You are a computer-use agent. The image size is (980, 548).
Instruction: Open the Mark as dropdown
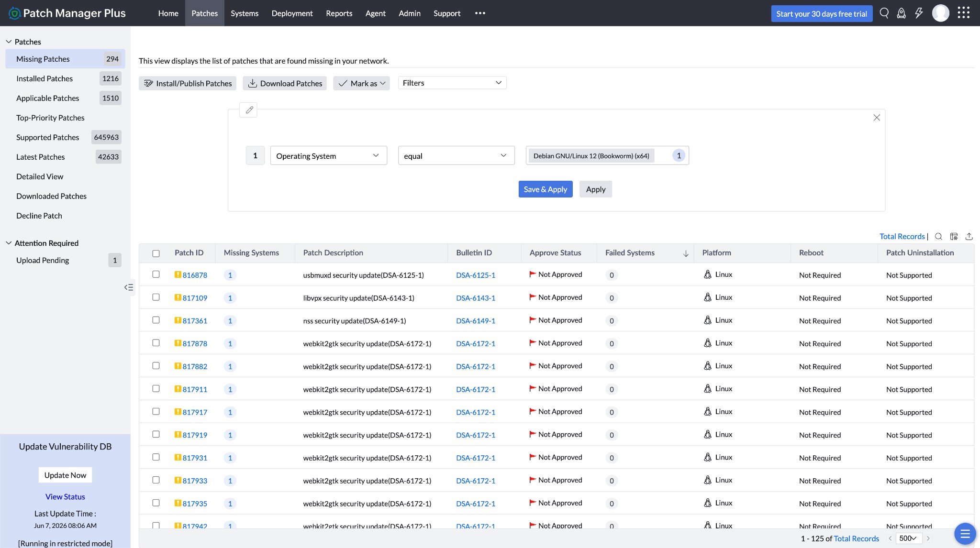(x=362, y=83)
